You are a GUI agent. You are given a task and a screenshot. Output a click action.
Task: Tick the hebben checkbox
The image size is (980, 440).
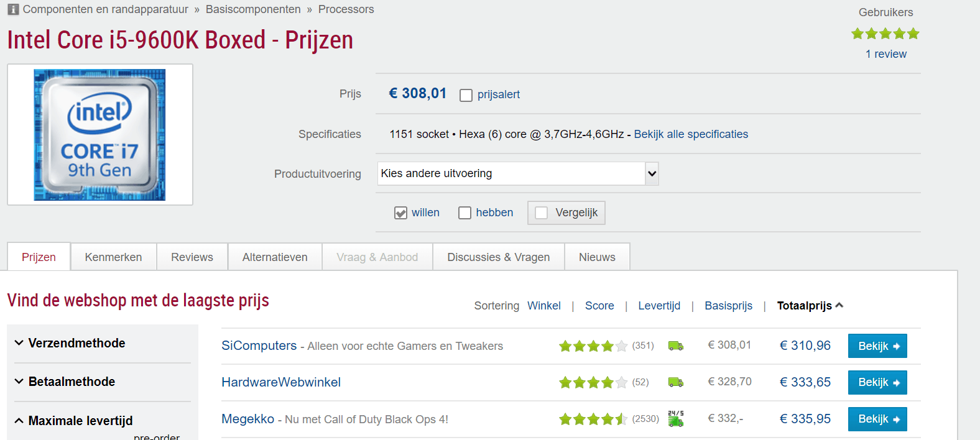tap(465, 213)
